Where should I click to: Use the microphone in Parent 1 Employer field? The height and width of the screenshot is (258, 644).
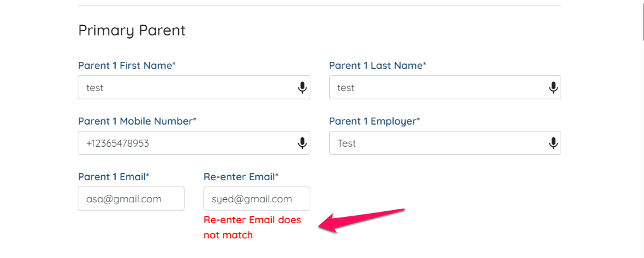[x=553, y=143]
